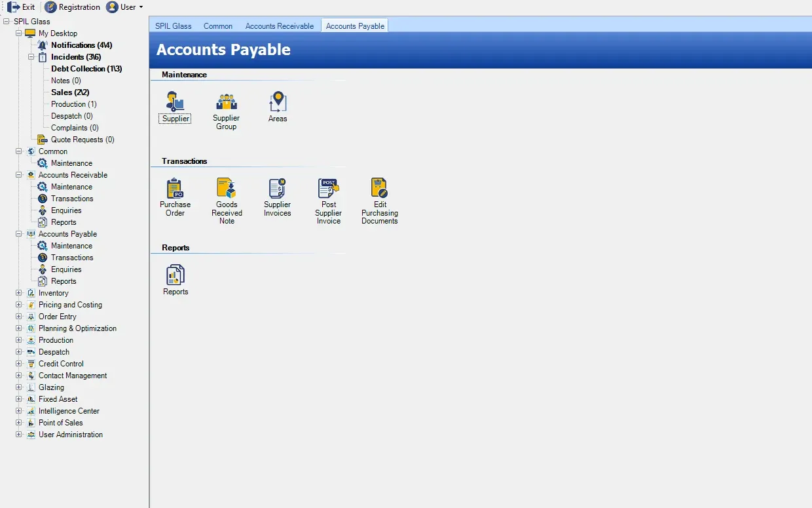
Task: Collapse the Incidents tree node
Action: [31, 57]
